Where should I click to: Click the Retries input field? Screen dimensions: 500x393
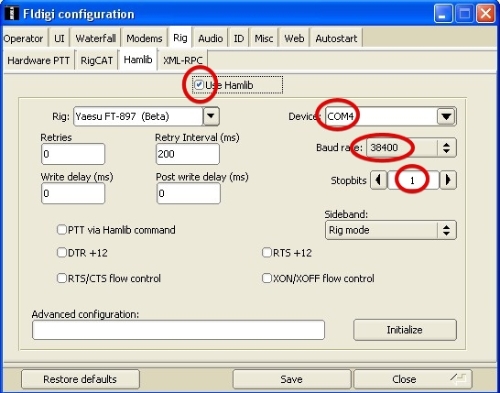pos(73,154)
